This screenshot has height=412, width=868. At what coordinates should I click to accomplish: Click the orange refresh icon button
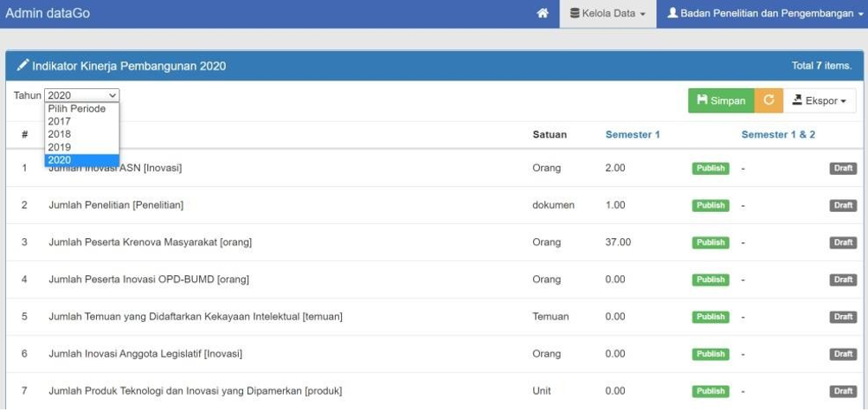point(768,100)
